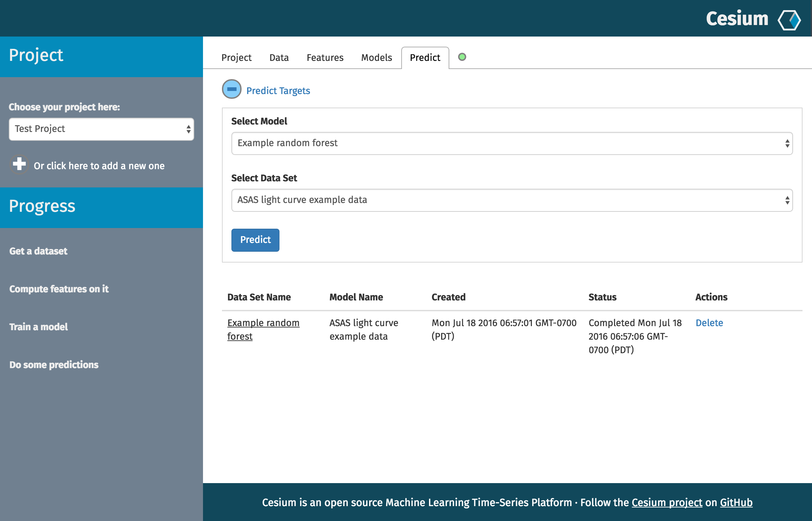The width and height of the screenshot is (812, 521).
Task: Switch to the Data tab
Action: 279,58
